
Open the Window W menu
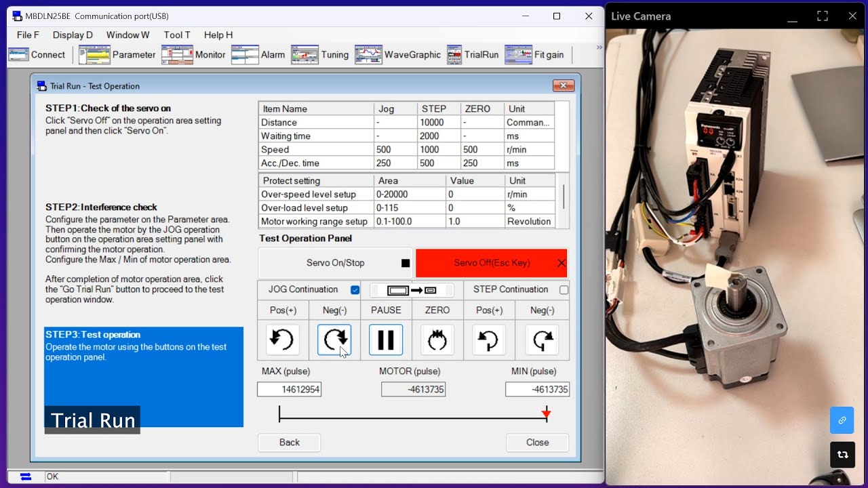(127, 35)
